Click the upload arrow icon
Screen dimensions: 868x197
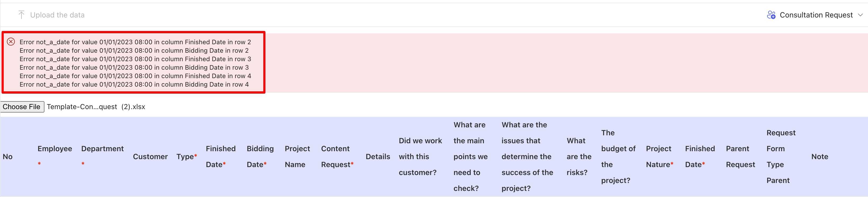21,15
